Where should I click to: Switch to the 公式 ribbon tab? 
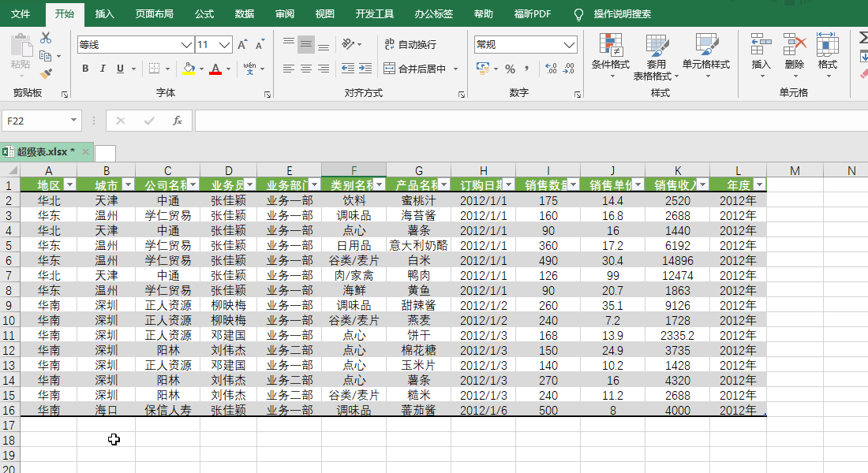[204, 13]
